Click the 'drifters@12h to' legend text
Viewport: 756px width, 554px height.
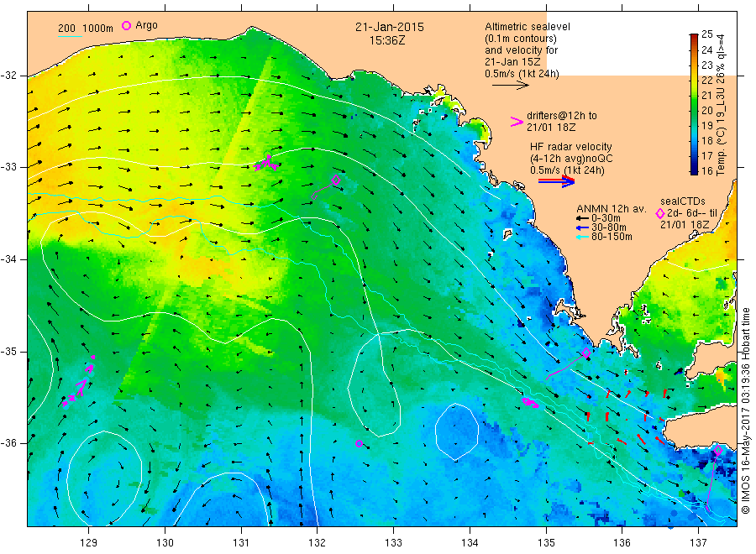pyautogui.click(x=562, y=116)
